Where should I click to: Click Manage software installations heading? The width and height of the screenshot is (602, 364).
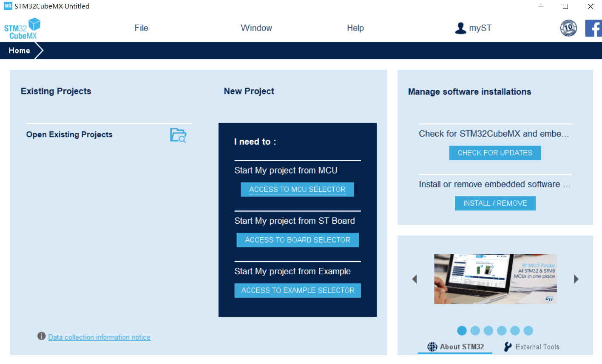click(470, 92)
